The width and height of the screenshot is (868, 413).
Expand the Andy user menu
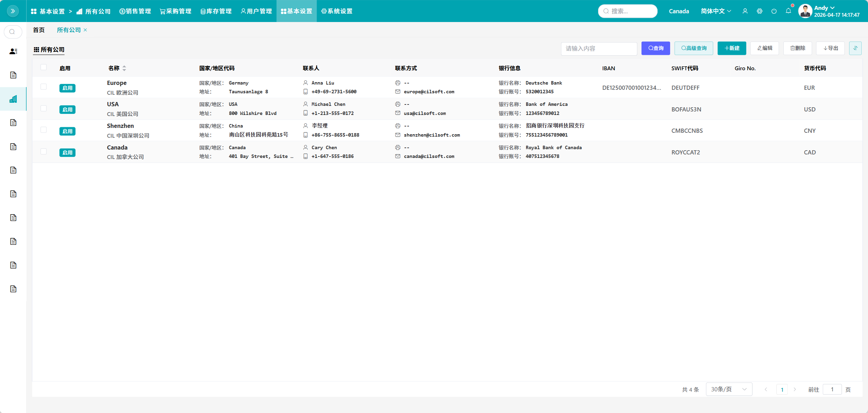(x=824, y=8)
